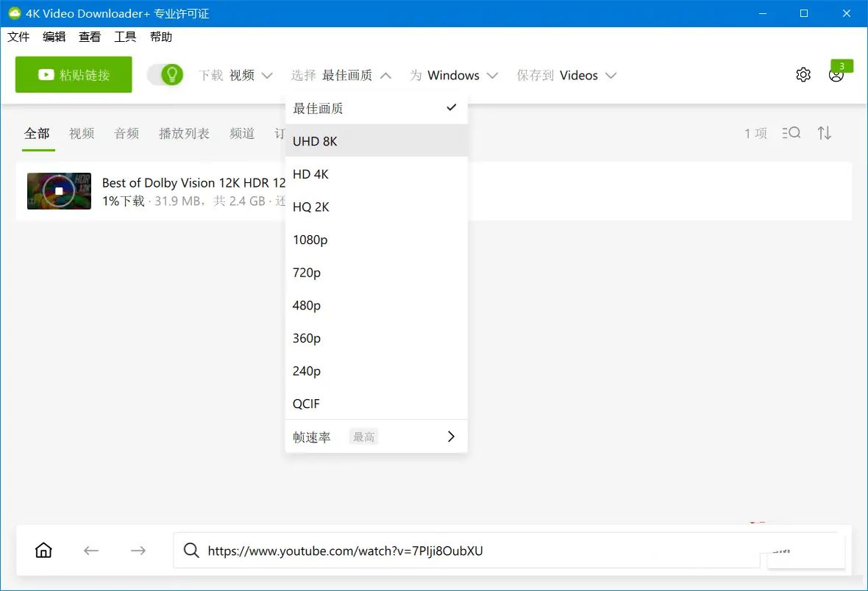868x591 pixels.
Task: Open the application settings gear
Action: click(803, 74)
